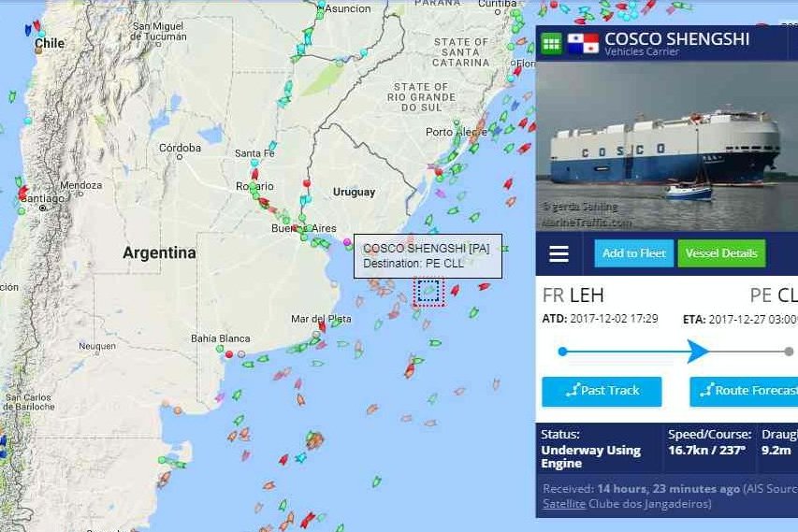
Task: Click the red circular marker north of Buenos Aires
Action: coord(306,182)
